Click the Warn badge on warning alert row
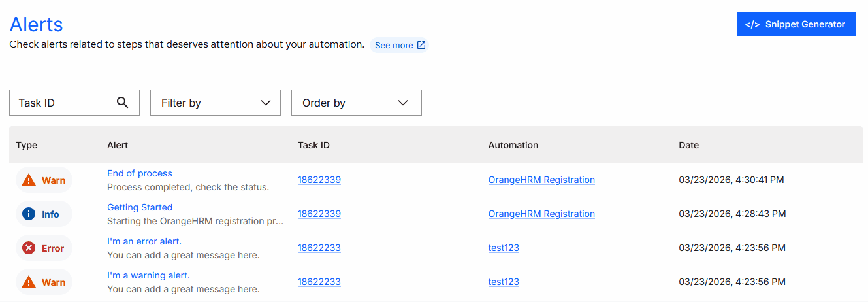868x302 pixels. coord(44,282)
